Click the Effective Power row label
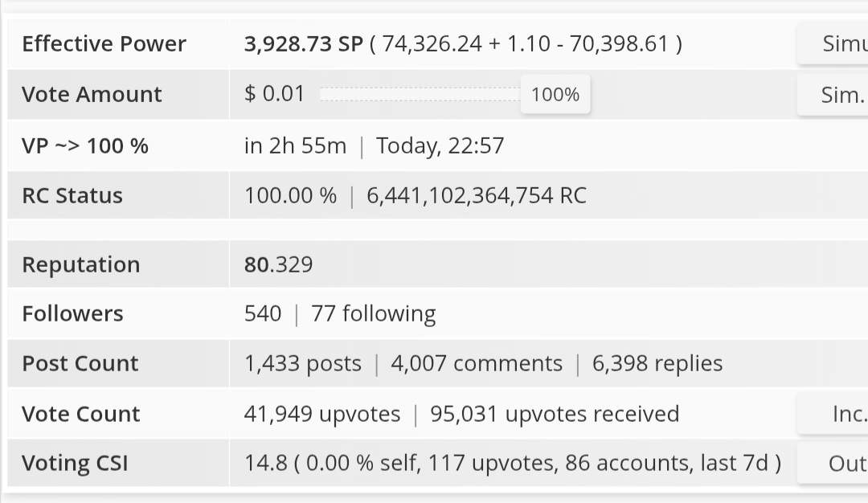This screenshot has height=503, width=868. 104,43
